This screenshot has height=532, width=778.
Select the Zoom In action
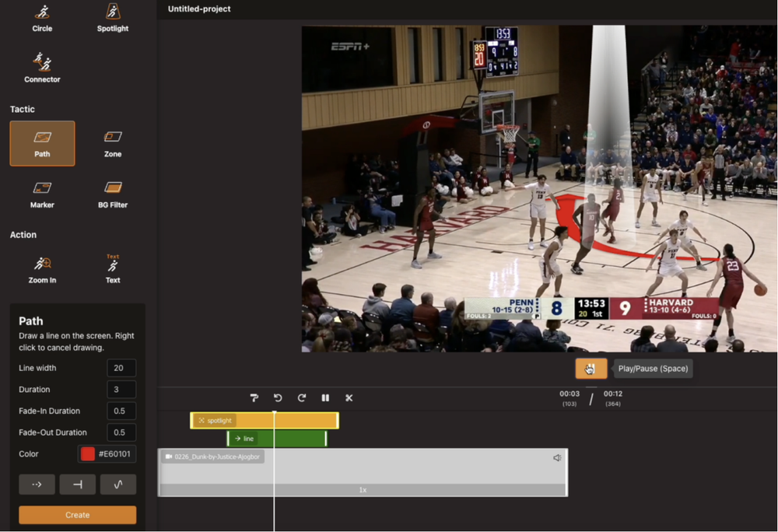[x=42, y=270]
